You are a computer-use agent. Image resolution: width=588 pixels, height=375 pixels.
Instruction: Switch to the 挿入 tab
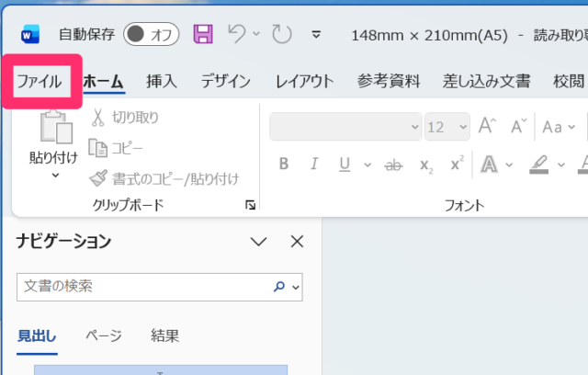(x=161, y=81)
